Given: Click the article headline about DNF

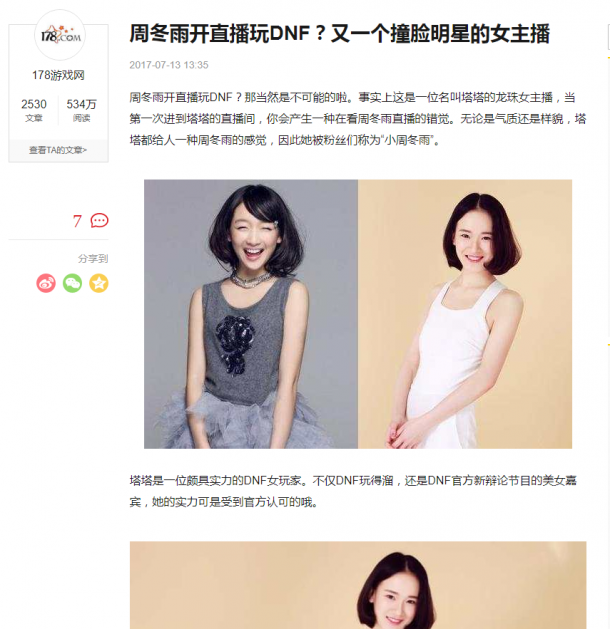Looking at the screenshot, I should coord(339,34).
